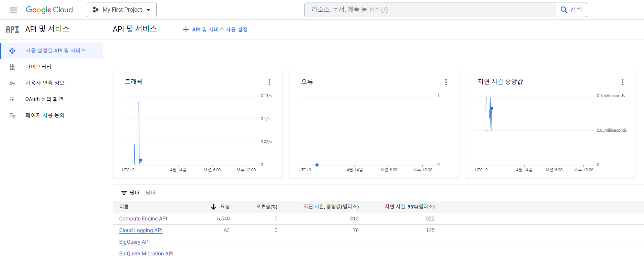Viewport: 644px width, 258px height.
Task: Click the page usage agreement settings icon
Action: point(12,116)
